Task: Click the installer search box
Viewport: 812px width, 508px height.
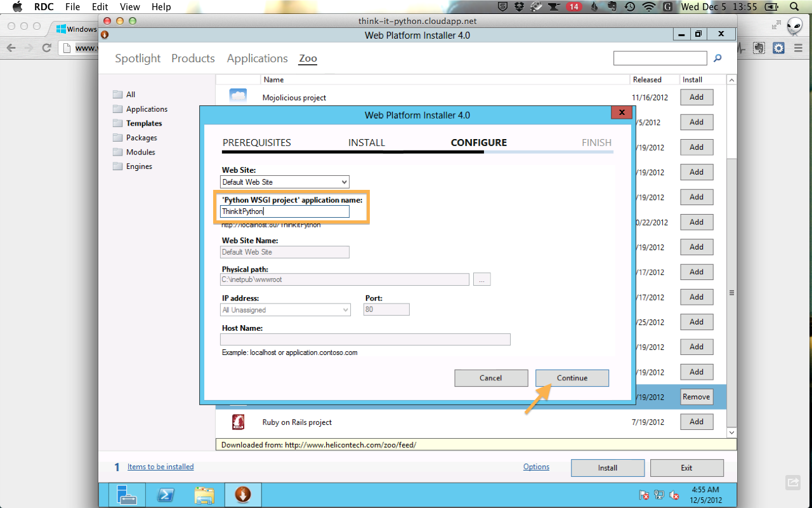Action: pos(660,58)
